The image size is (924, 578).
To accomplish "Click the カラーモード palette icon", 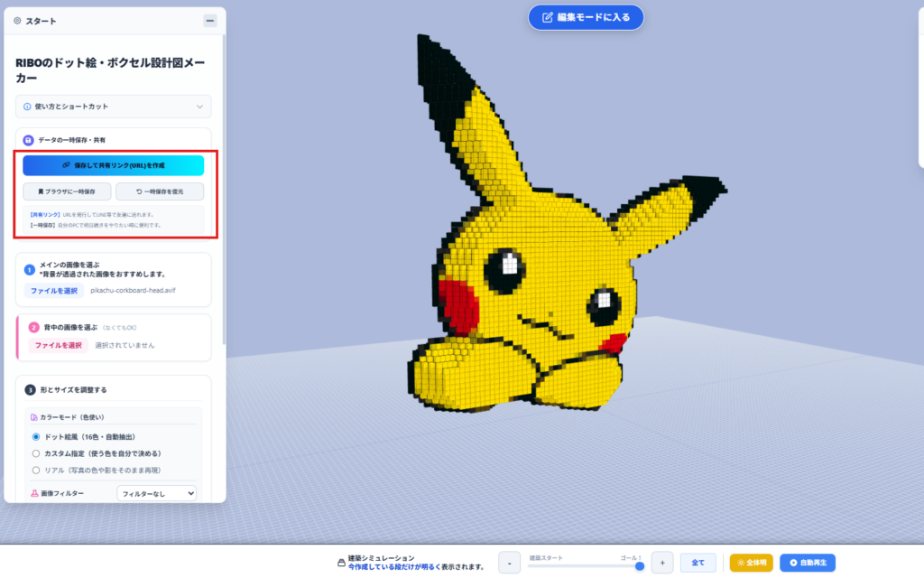I will [x=34, y=417].
